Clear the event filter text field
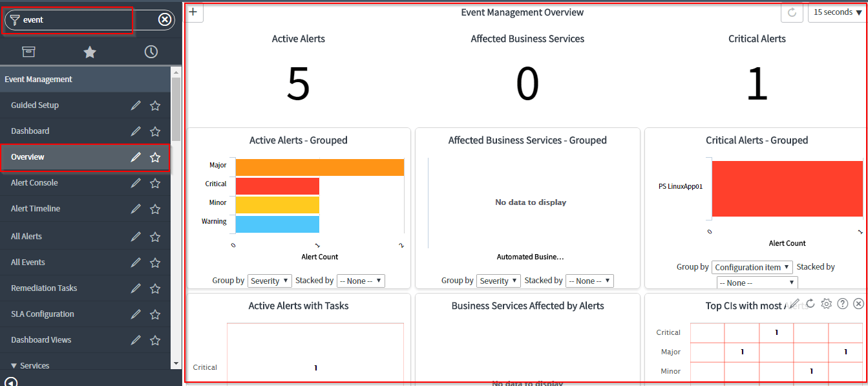The image size is (868, 386). tap(165, 19)
